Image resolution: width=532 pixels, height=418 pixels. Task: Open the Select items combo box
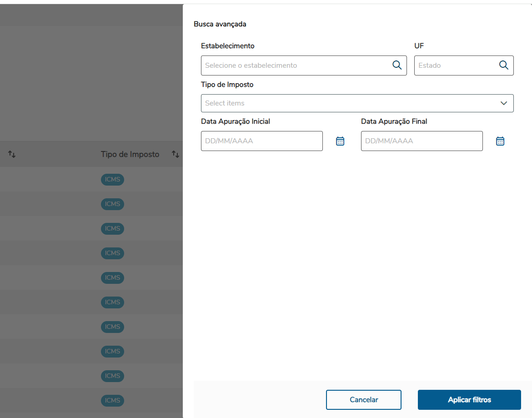point(350,103)
